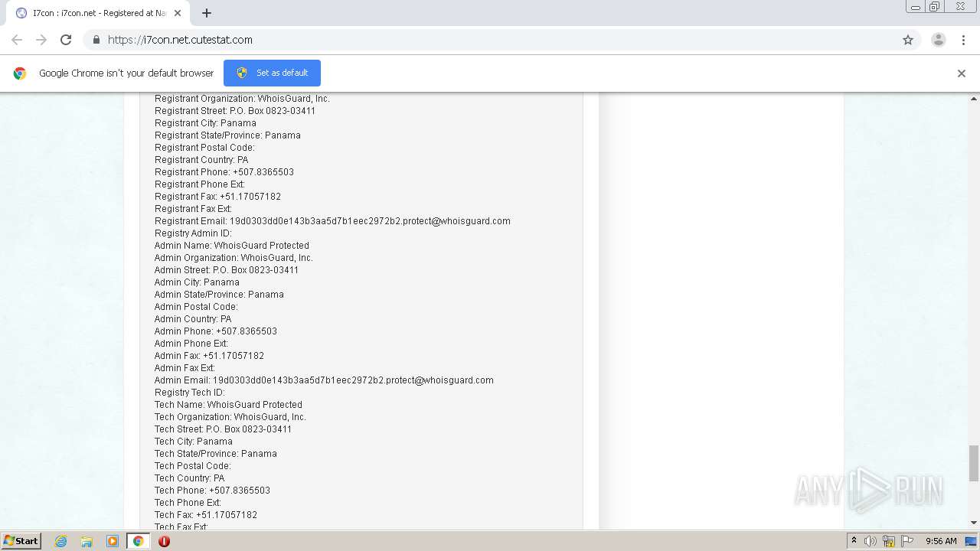Click the Admin Email address line
Viewport: 980px width, 551px height.
[x=324, y=380]
